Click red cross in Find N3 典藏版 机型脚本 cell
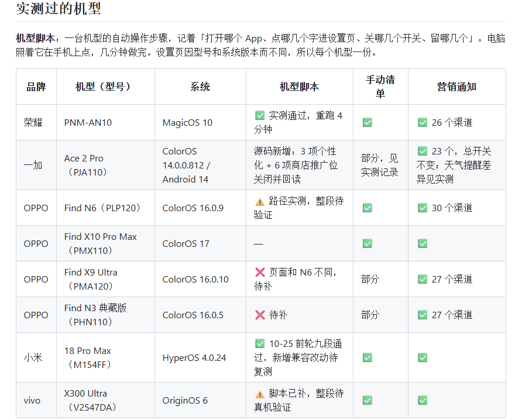 [x=260, y=315]
